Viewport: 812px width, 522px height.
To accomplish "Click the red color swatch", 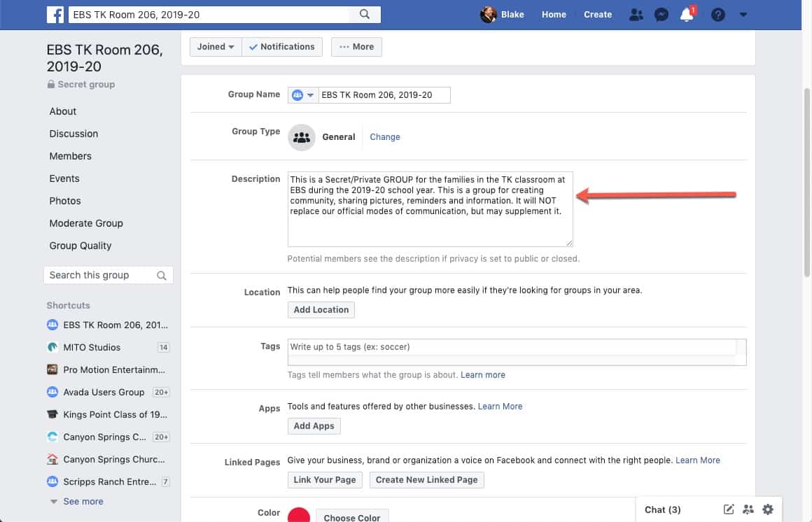I will (300, 514).
